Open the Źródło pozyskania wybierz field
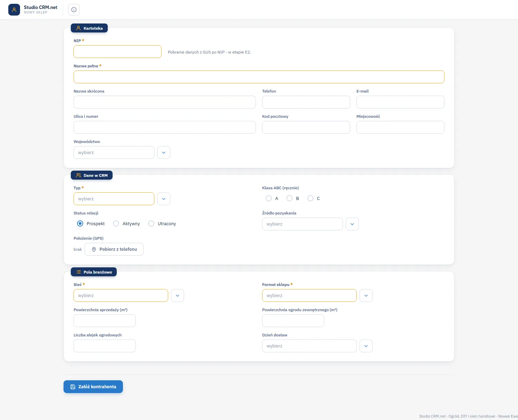The width and height of the screenshot is (518, 420). click(x=303, y=224)
